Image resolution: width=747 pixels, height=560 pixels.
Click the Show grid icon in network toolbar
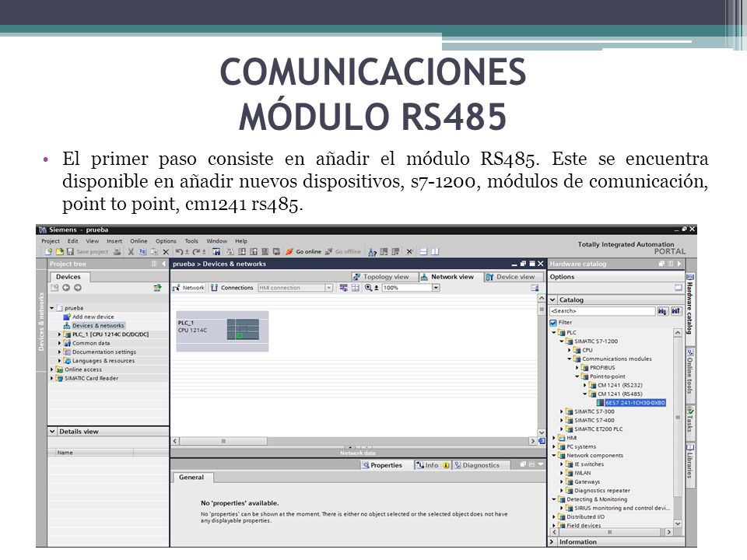pos(356,288)
